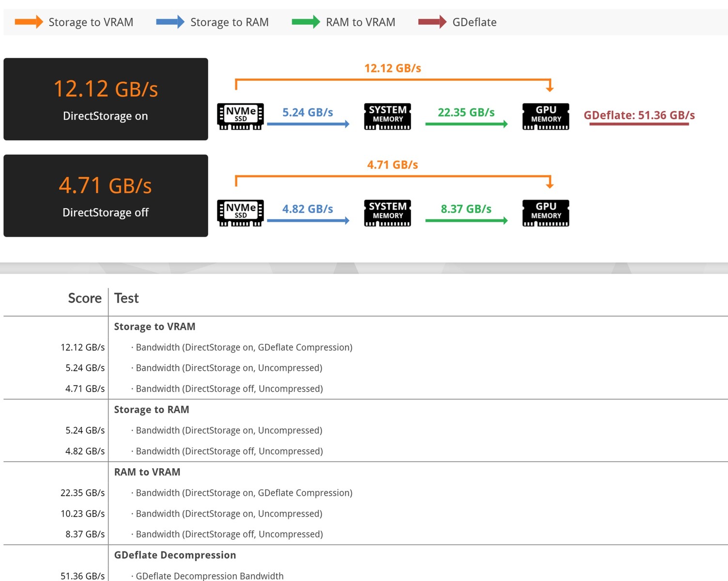Click the System Memory icon in DirectStorage on row
728x581 pixels.
pos(387,116)
